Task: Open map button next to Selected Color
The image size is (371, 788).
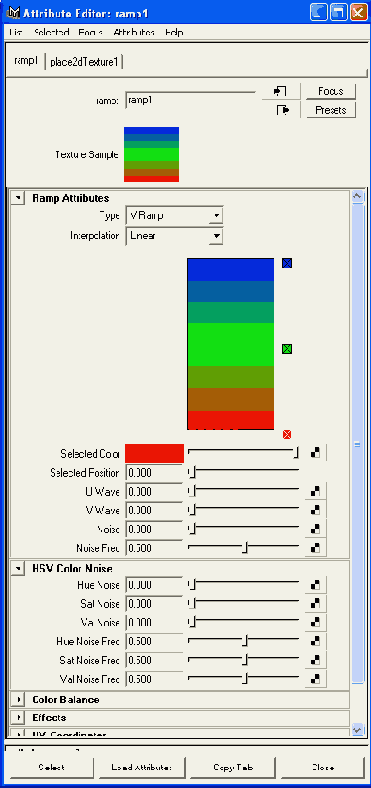Action: (315, 453)
